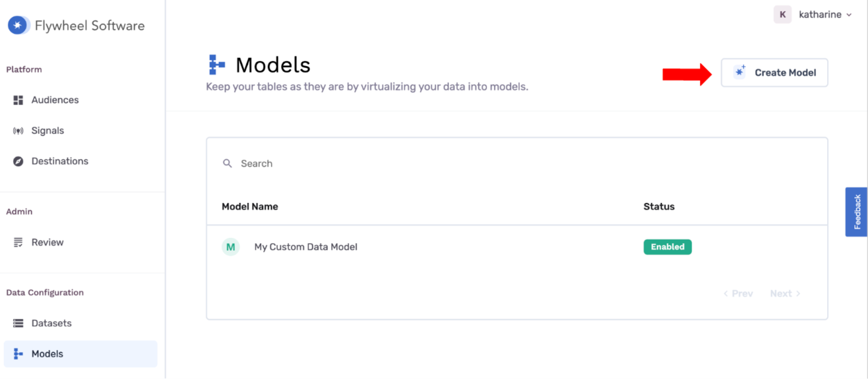
Task: Click the Next pagination link
Action: [x=785, y=294]
